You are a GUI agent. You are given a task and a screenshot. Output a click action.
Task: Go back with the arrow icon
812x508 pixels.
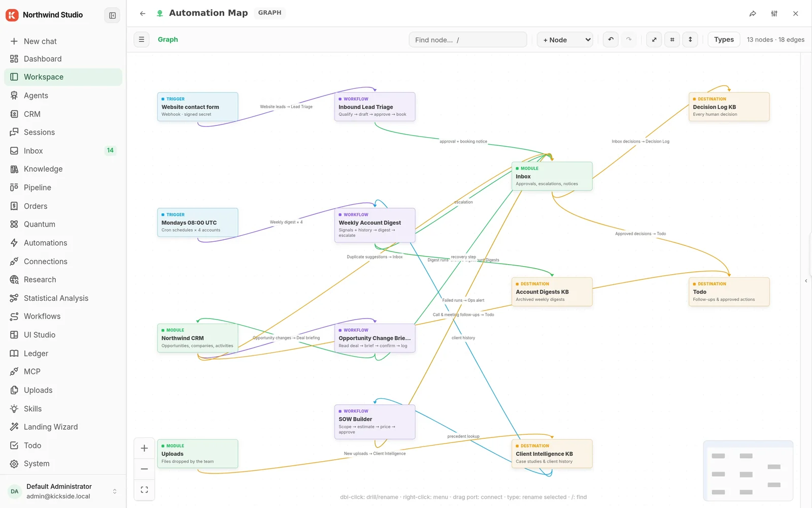143,14
